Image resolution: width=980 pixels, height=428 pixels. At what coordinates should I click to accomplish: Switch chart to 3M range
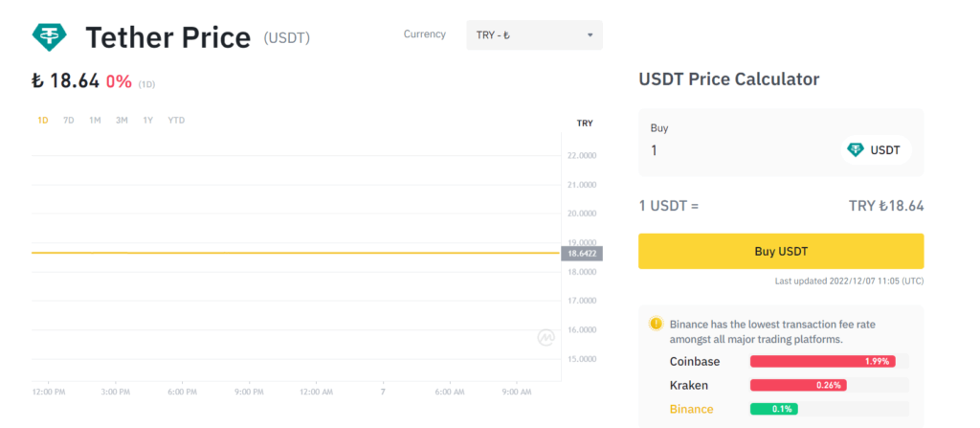pyautogui.click(x=122, y=120)
